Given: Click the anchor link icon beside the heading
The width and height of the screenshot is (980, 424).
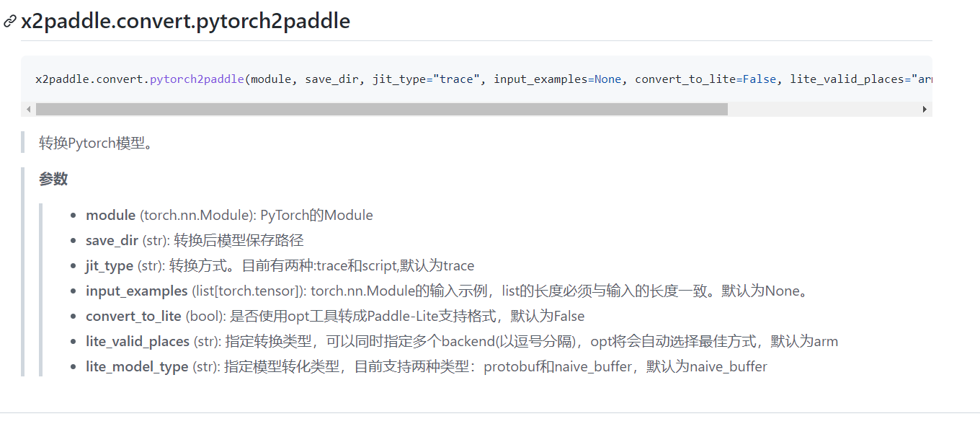Looking at the screenshot, I should (x=9, y=21).
